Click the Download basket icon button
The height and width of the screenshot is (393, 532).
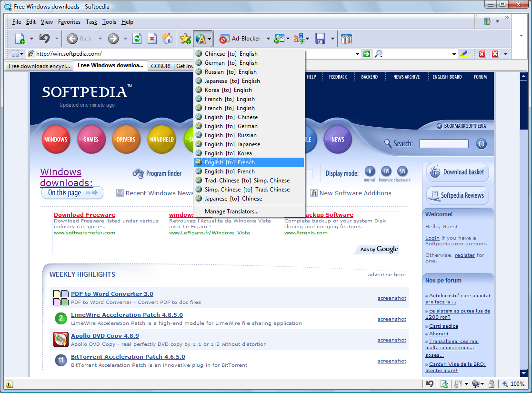point(457,172)
